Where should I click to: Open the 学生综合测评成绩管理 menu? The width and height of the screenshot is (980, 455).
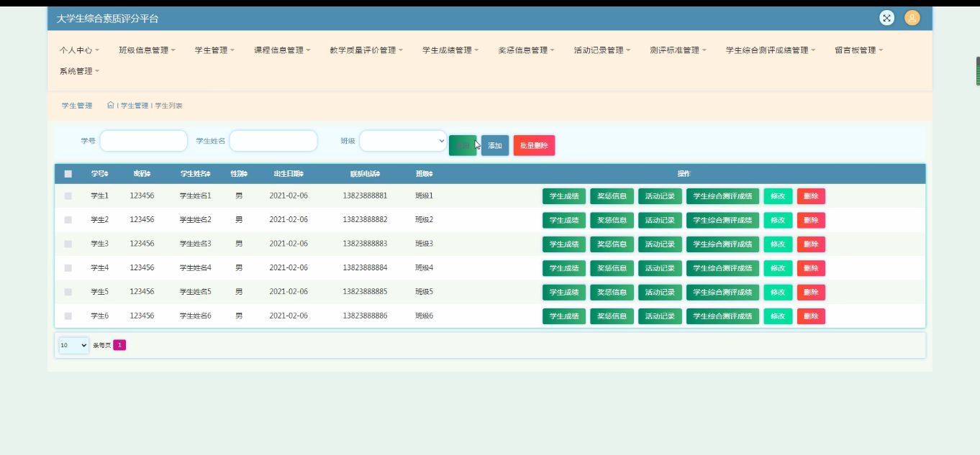(771, 50)
